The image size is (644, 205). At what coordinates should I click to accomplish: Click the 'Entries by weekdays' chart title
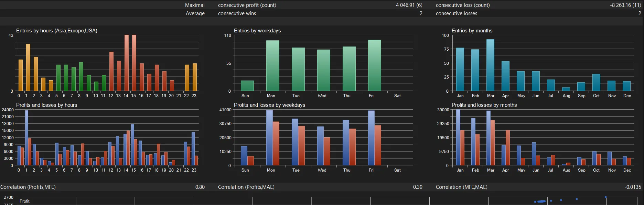(x=257, y=31)
